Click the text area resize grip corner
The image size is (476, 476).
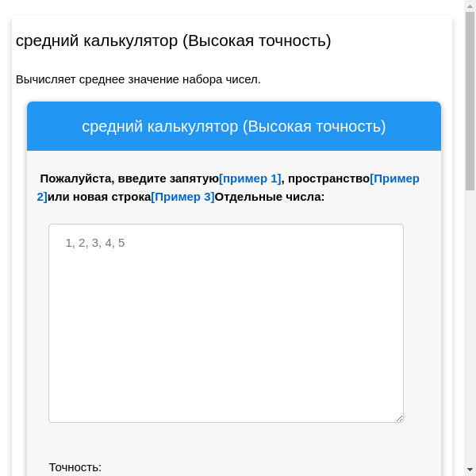click(x=399, y=418)
